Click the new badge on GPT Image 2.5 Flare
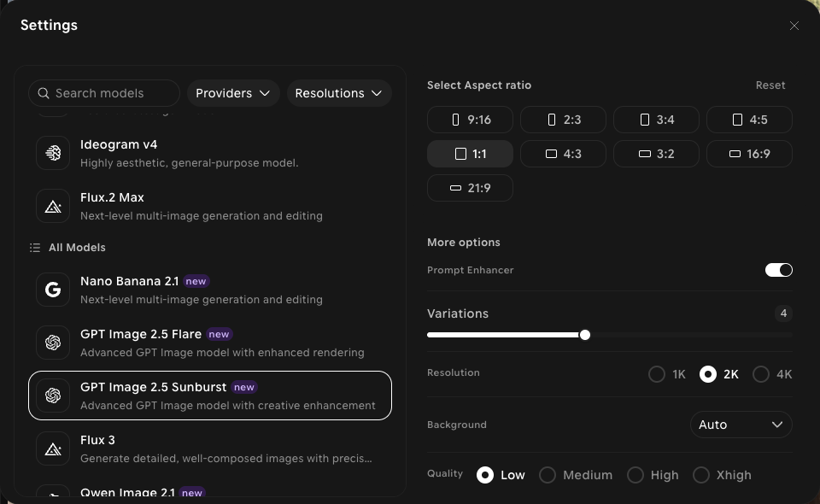 coord(219,334)
